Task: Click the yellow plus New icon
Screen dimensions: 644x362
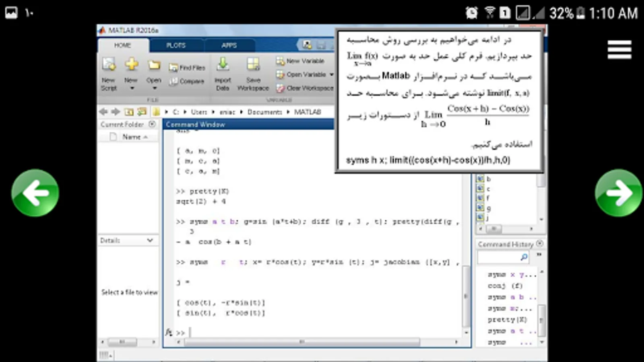Action: coord(131,64)
